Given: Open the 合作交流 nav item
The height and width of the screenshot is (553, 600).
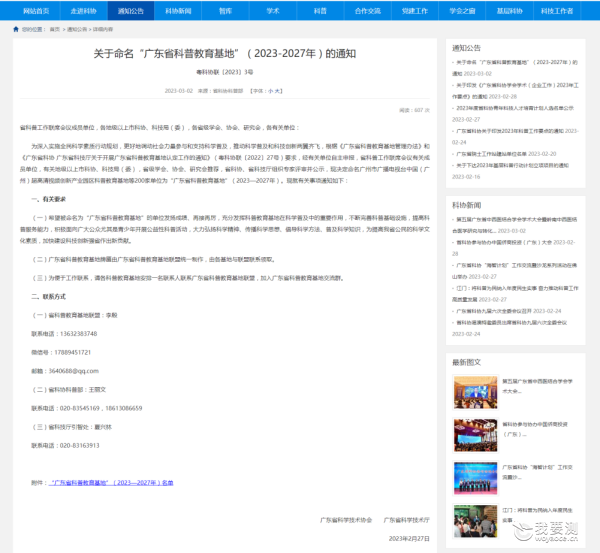Looking at the screenshot, I should click(368, 11).
